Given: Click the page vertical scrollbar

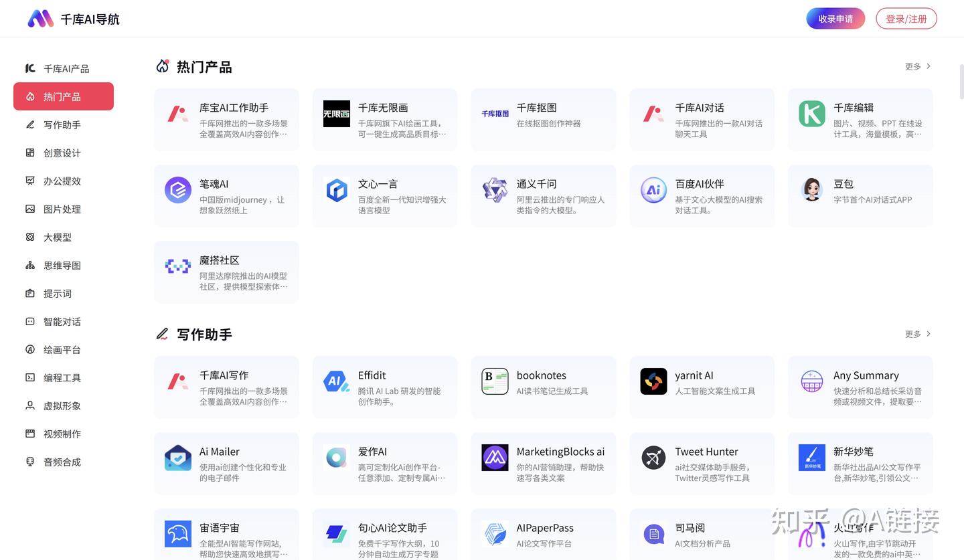Looking at the screenshot, I should (x=961, y=82).
